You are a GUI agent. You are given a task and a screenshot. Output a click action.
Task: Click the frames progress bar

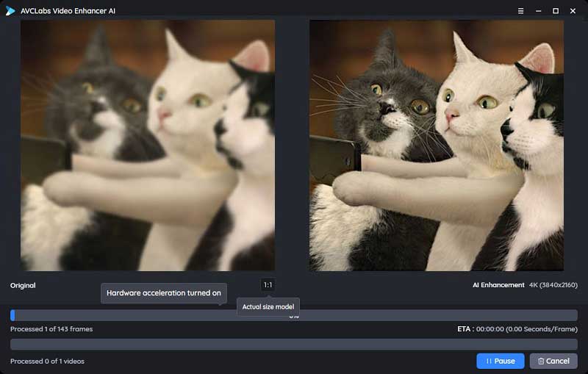click(293, 315)
